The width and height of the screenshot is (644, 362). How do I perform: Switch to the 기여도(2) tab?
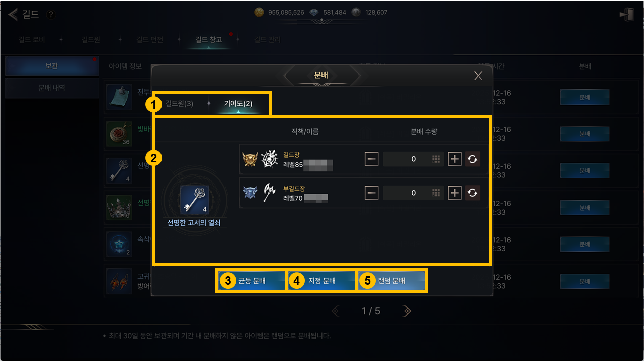(x=238, y=104)
